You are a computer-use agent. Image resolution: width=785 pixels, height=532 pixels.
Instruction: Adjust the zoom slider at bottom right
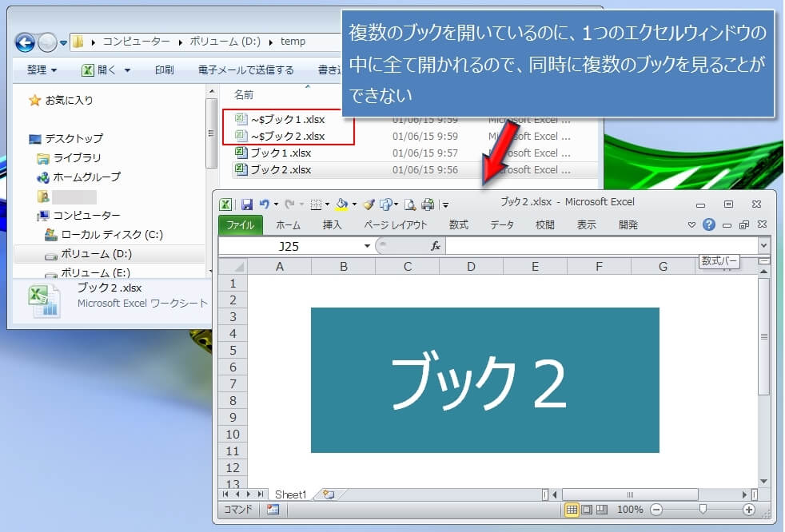tap(703, 509)
